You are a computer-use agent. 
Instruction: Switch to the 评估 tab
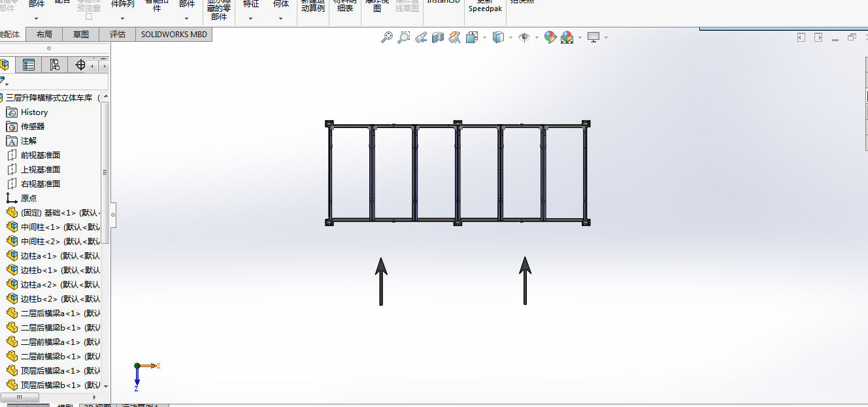click(x=118, y=35)
